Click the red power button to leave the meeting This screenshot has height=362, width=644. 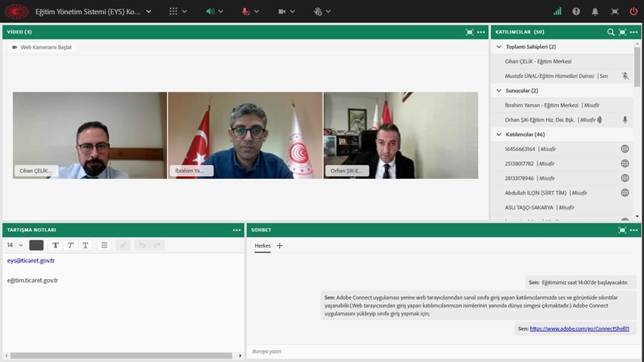(x=633, y=11)
